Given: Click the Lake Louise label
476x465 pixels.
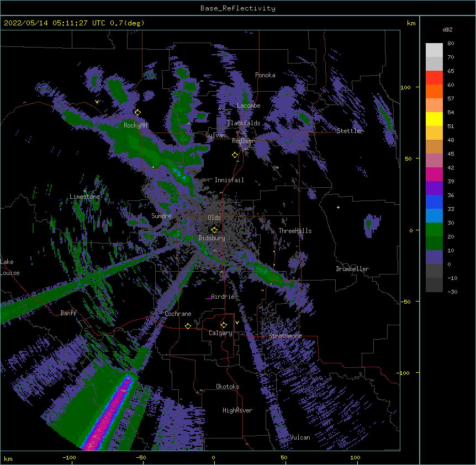Looking at the screenshot, I should pos(10,267).
